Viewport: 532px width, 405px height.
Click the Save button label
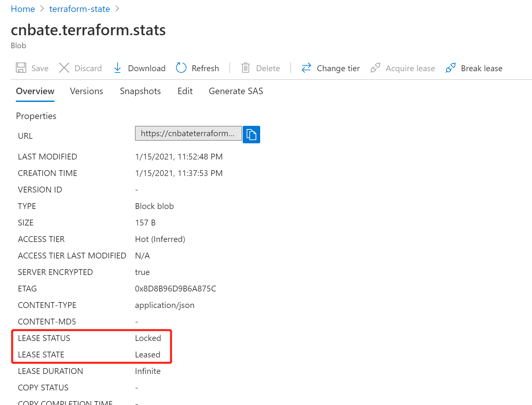click(40, 68)
